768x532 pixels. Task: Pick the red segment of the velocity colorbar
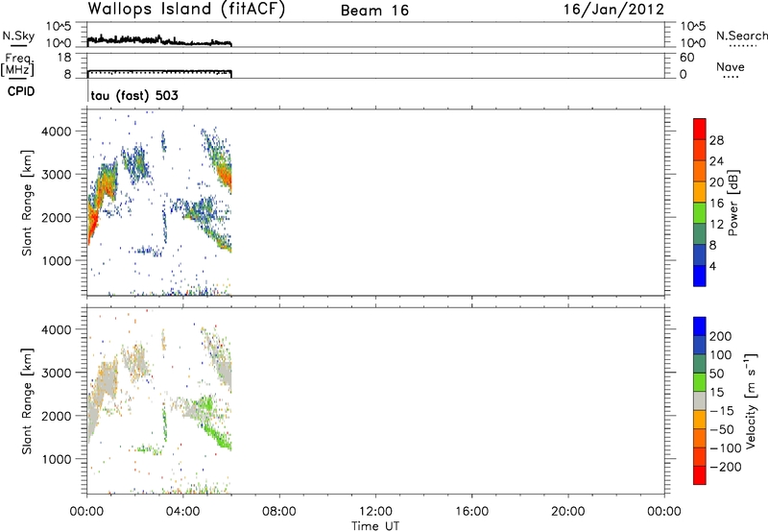coord(700,475)
